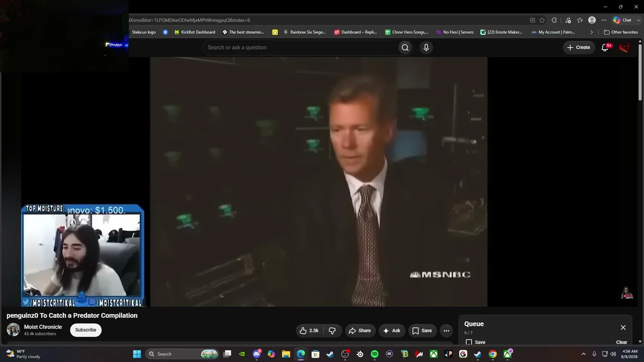Screen dimensions: 644x362
Task: Open the Edge favorites hub icon
Action: coord(580,20)
